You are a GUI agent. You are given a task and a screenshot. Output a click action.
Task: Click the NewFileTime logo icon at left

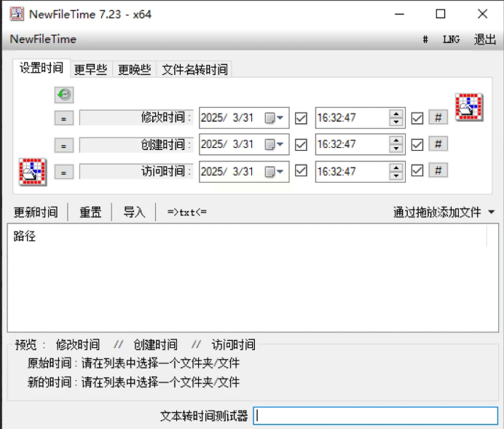[33, 172]
